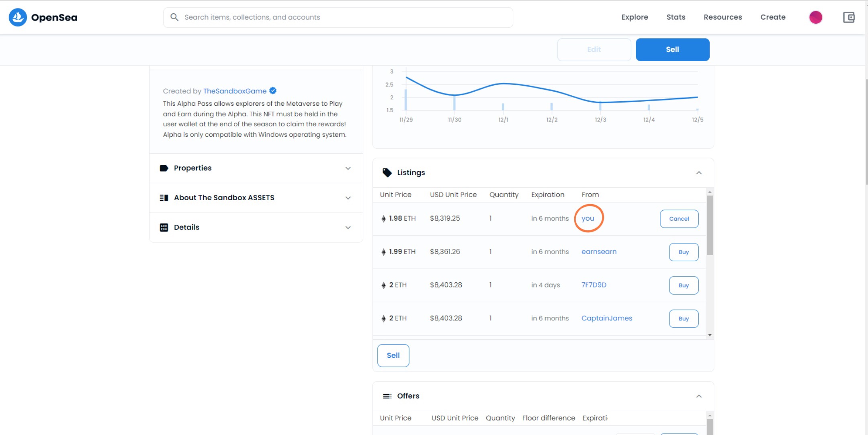Viewport: 868px width, 435px height.
Task: Click the Offers scrollbar up arrow
Action: point(710,415)
